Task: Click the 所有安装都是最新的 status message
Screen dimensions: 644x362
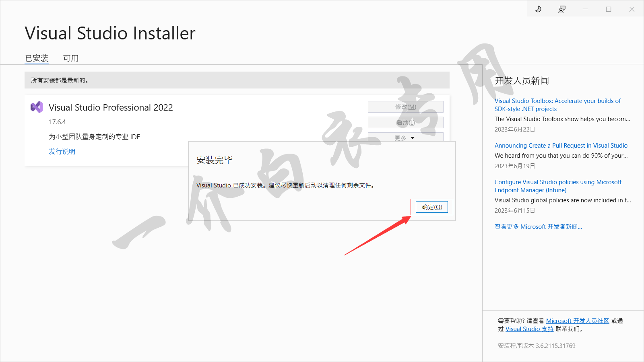Action: coord(60,80)
